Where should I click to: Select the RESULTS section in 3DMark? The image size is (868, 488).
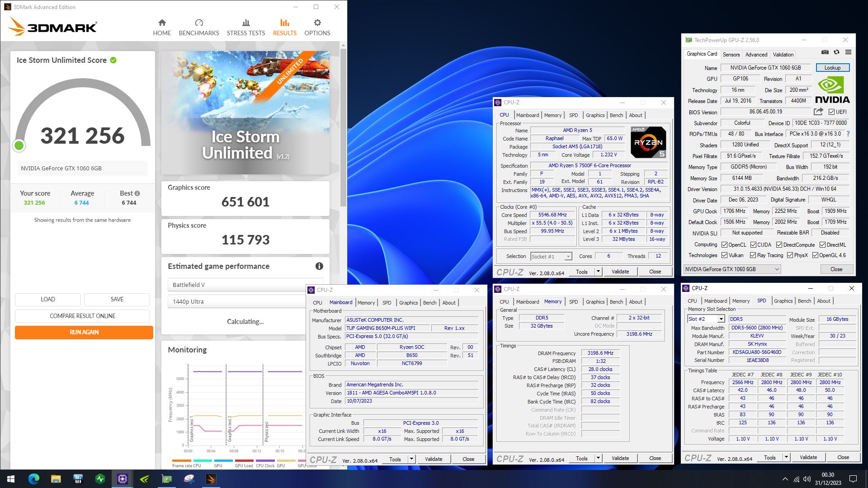click(x=285, y=28)
